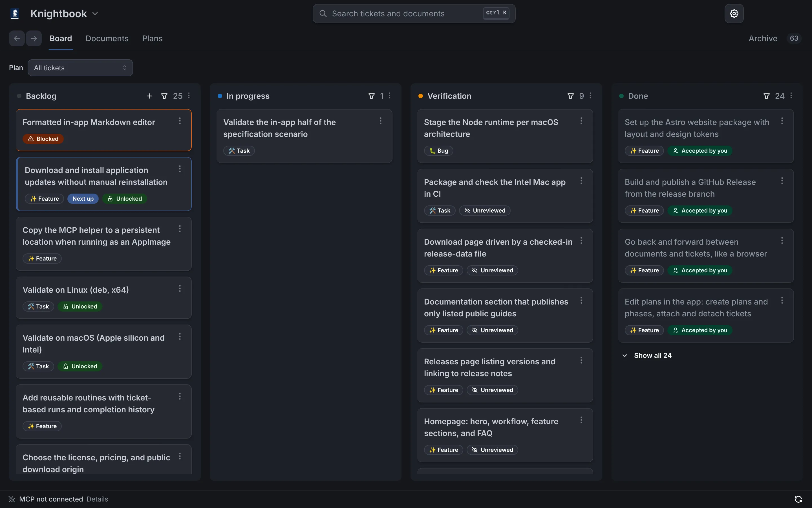Open Verification column options menu
The height and width of the screenshot is (508, 812).
[x=590, y=96]
